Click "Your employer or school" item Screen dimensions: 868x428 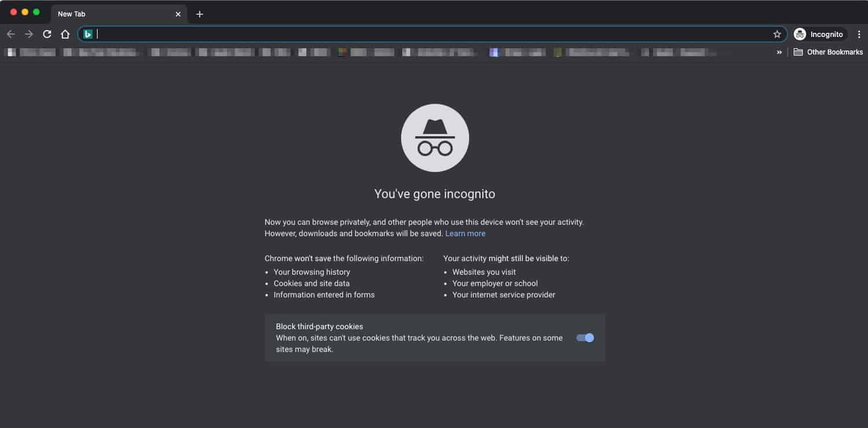(495, 283)
